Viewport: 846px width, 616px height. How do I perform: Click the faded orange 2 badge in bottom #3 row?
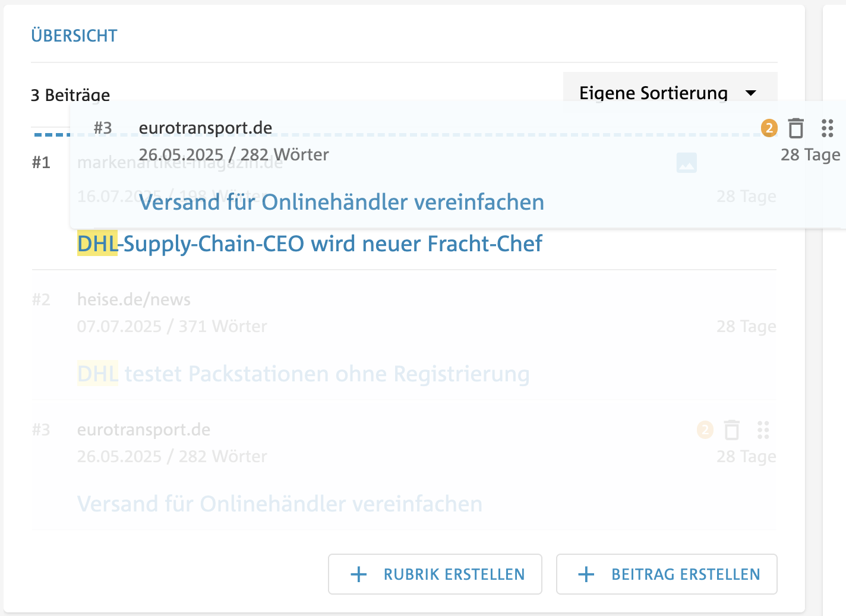[705, 429]
